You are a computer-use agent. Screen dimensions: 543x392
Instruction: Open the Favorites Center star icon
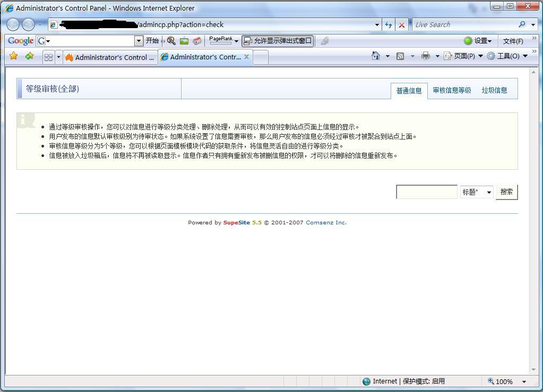coord(13,56)
